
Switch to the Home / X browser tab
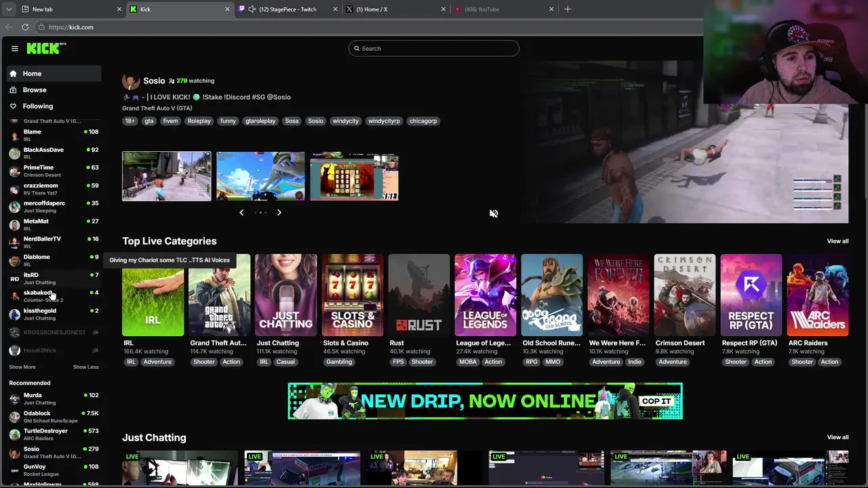395,9
